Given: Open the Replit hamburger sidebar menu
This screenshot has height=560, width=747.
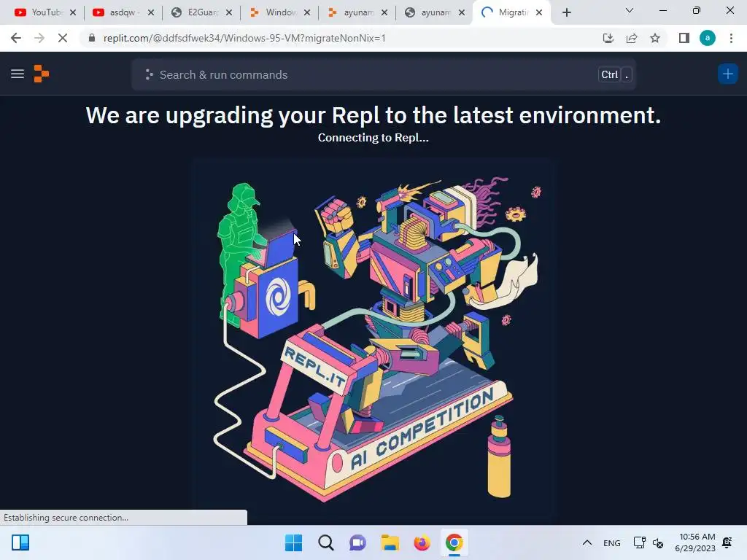Looking at the screenshot, I should pyautogui.click(x=18, y=74).
